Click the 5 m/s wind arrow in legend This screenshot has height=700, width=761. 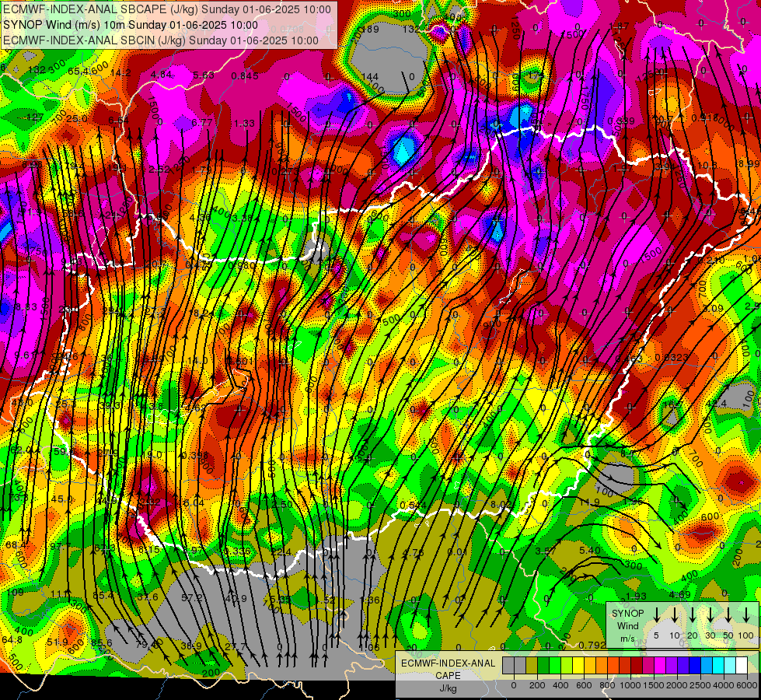[656, 614]
